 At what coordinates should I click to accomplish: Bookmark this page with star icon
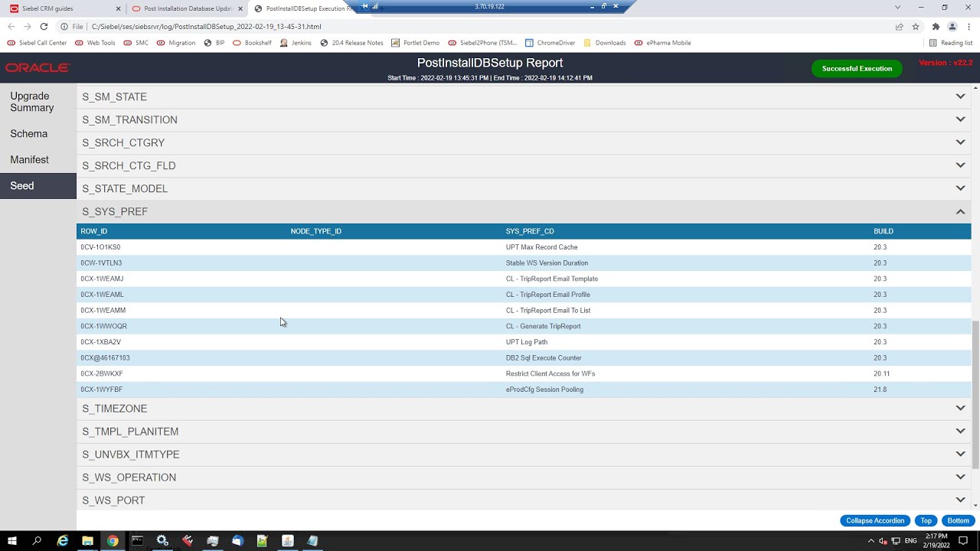916,26
